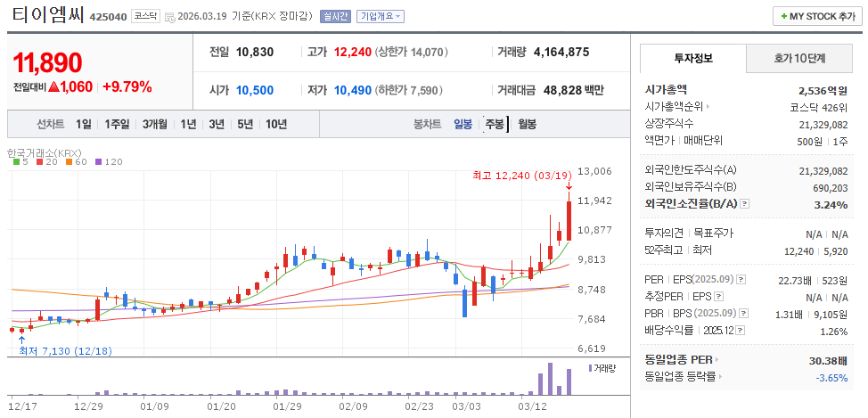This screenshot has height=418, width=868.
Task: Click the current price 11,890
Action: point(47,62)
